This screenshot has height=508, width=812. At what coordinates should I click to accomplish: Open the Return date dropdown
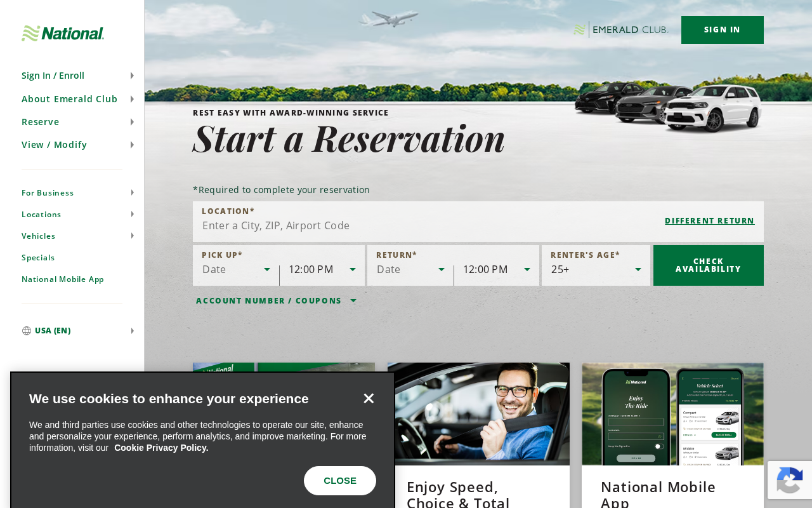(410, 269)
